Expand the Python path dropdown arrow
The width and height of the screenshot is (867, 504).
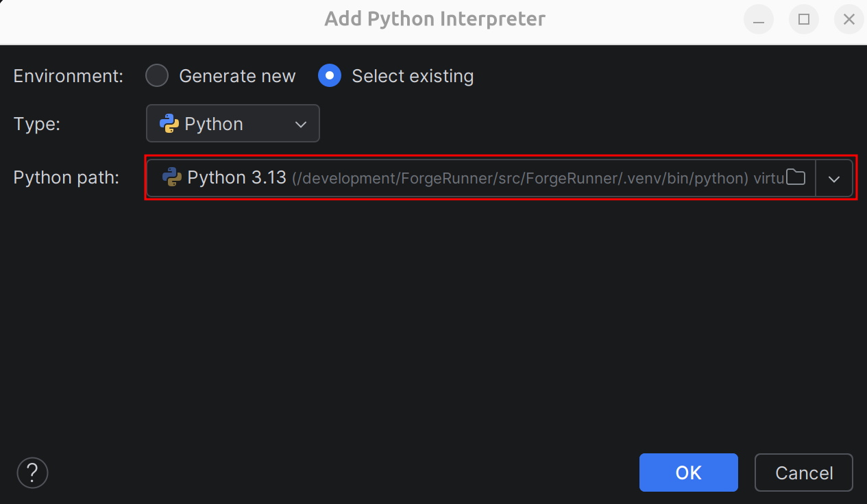point(834,179)
